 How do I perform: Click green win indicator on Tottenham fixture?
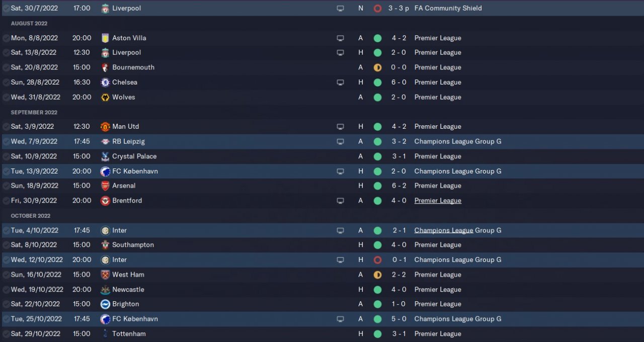[377, 334]
